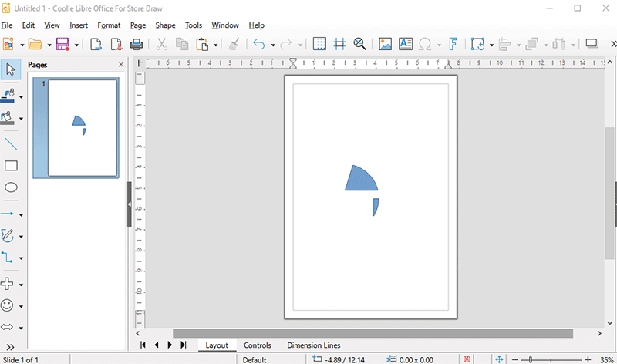Click the Insert Image icon
617x364 pixels.
[385, 44]
